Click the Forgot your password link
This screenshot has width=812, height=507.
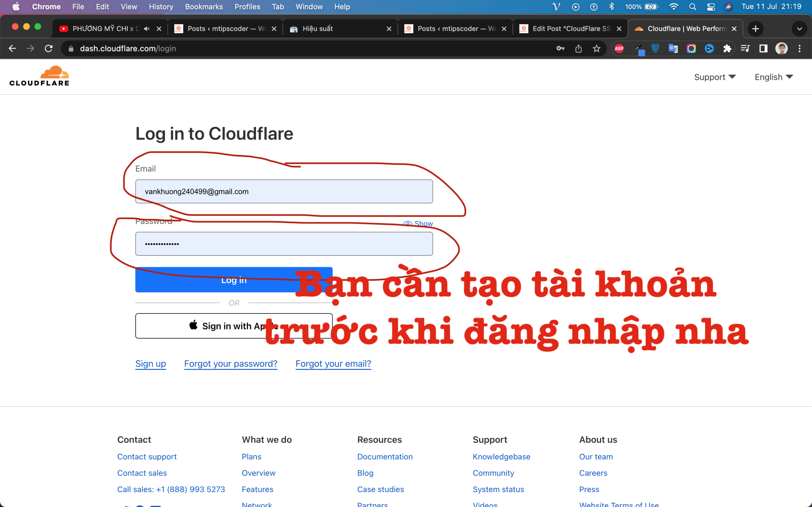tap(230, 363)
